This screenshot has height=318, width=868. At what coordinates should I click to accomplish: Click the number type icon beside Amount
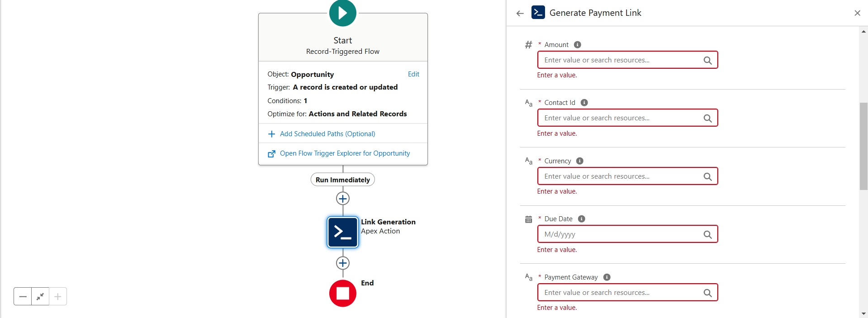[528, 44]
